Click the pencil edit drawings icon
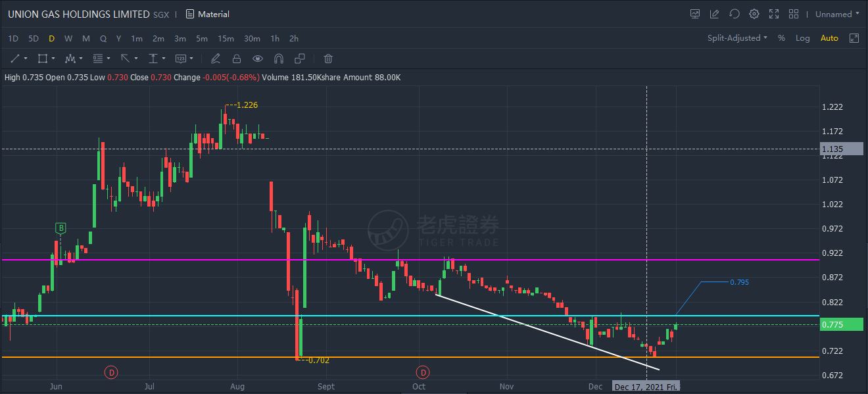Screen dimensions: 868x394 (215, 59)
